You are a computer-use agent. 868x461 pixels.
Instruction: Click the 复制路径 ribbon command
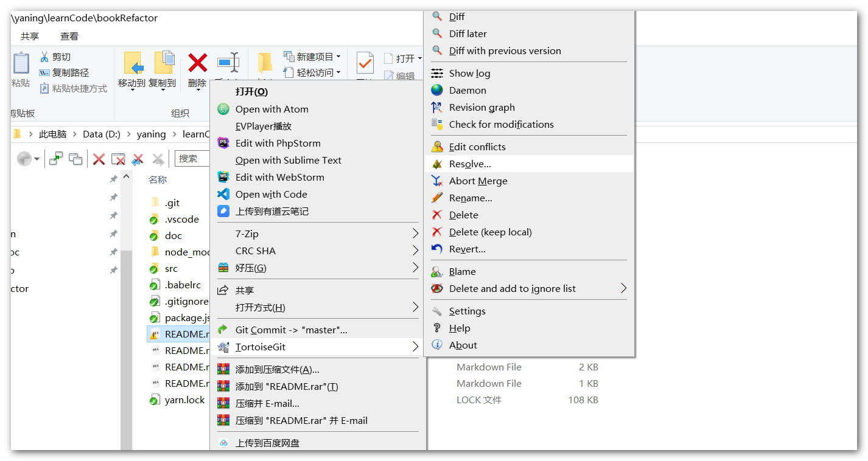pyautogui.click(x=64, y=72)
